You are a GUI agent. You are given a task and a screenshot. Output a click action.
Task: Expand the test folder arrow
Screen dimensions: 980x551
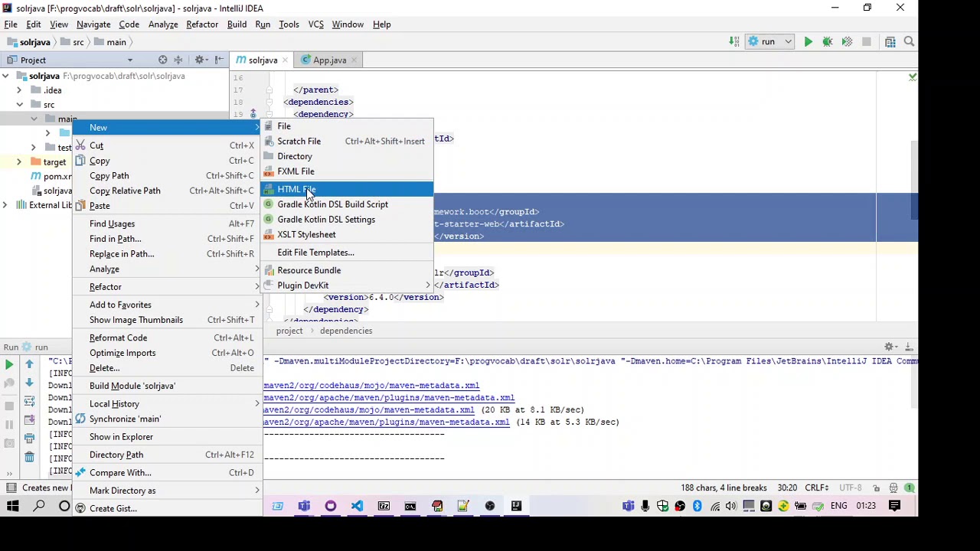click(x=33, y=147)
